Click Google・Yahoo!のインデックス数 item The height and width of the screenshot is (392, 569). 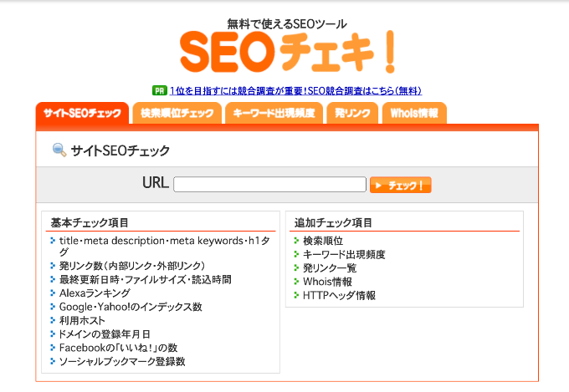131,307
